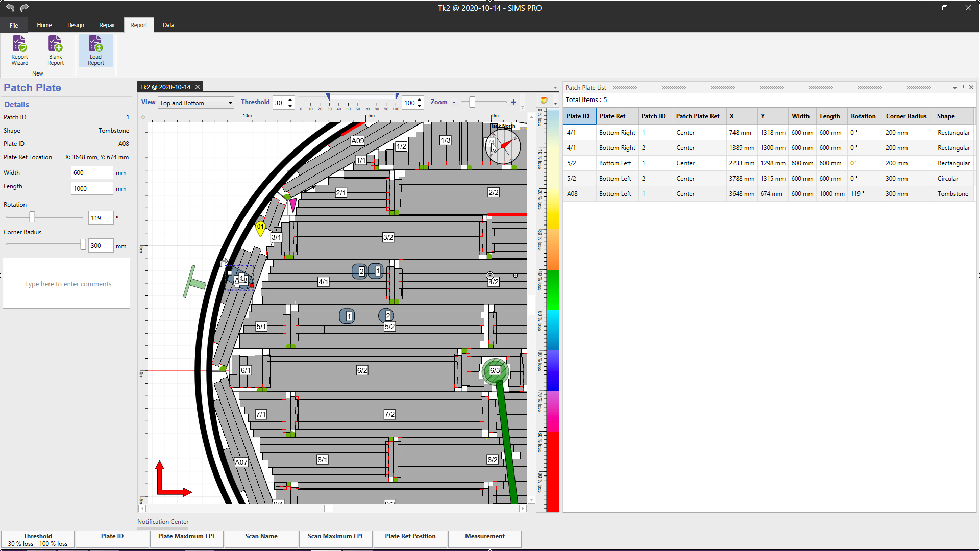The height and width of the screenshot is (551, 980).
Task: Click the undo arrow in title bar
Action: click(x=10, y=8)
